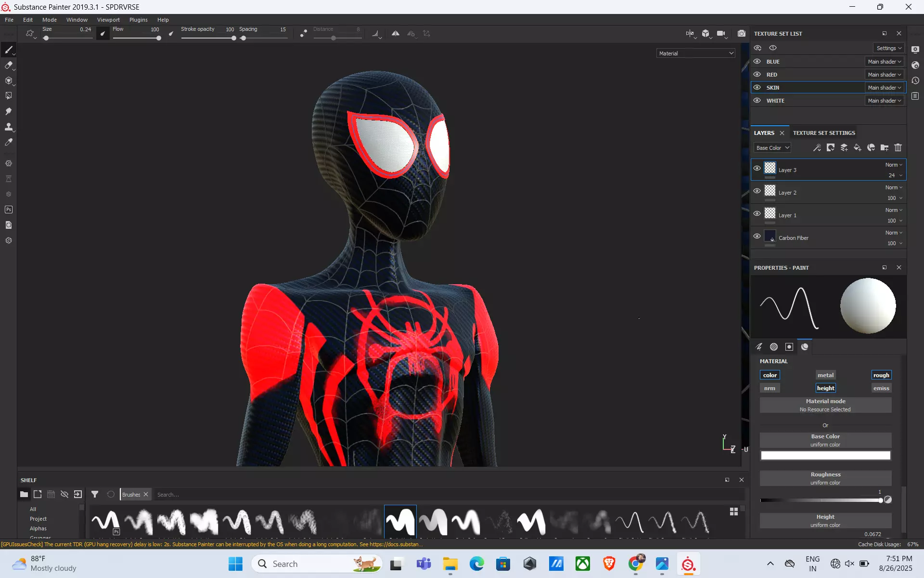Open the Material viewport mode dropdown
The height and width of the screenshot is (578, 924).
pos(695,53)
